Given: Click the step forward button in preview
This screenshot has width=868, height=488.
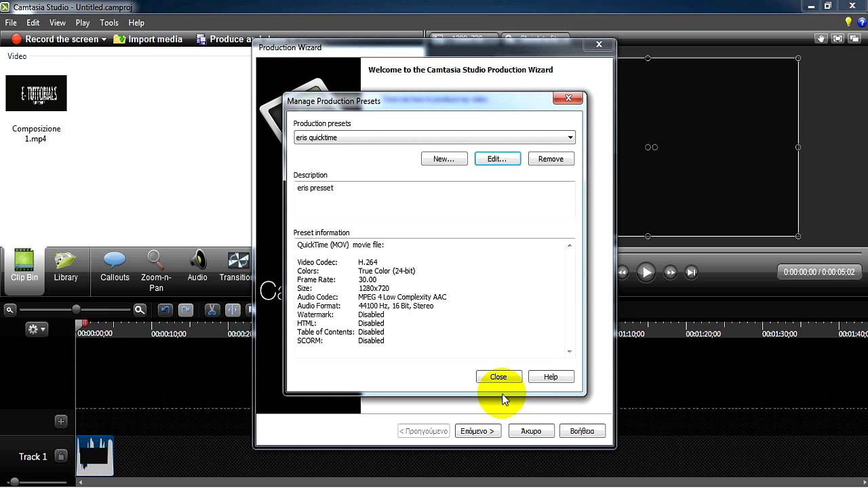Looking at the screenshot, I should (x=670, y=272).
